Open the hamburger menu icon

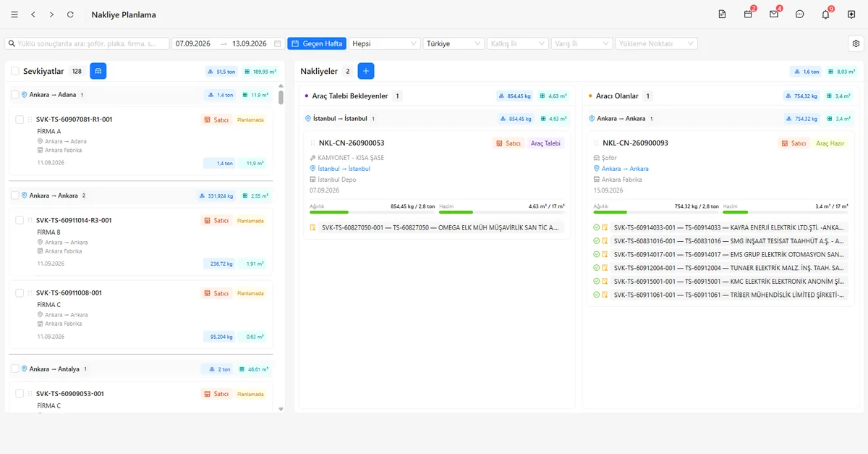[14, 14]
